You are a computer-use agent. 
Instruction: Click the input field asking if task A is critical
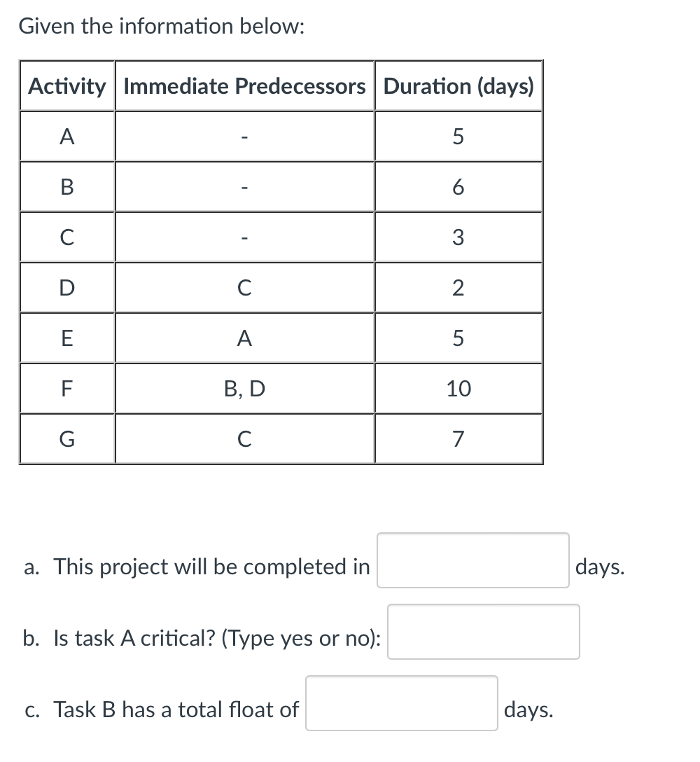484,632
